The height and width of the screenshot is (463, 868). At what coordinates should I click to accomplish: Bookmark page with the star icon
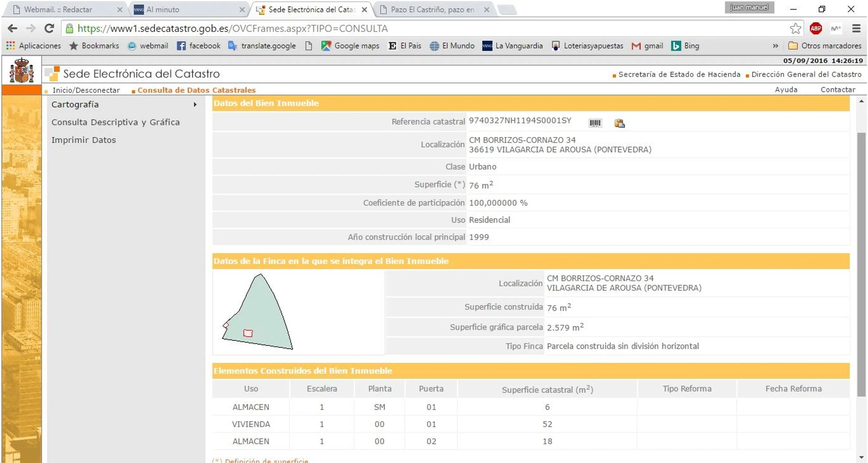[x=795, y=29]
